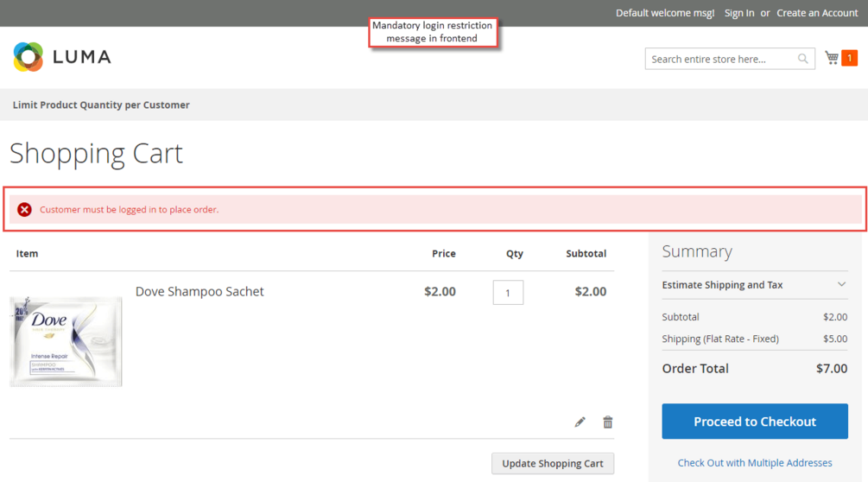Click Create an Account link
The image size is (868, 482).
tap(817, 13)
